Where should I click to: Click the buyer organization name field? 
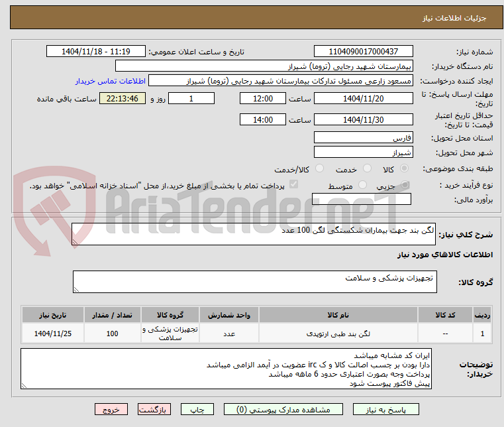pos(264,66)
